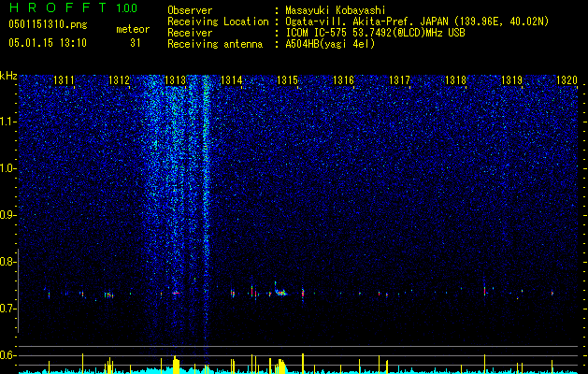Click the 'Receiving Location' label

point(218,22)
